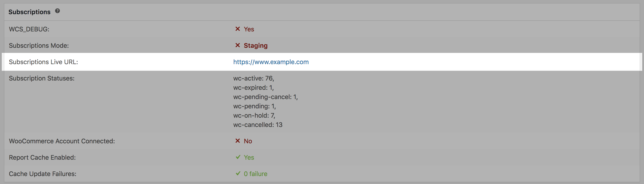Click the wc-active: 76 status line
This screenshot has height=184, width=644.
[x=253, y=78]
